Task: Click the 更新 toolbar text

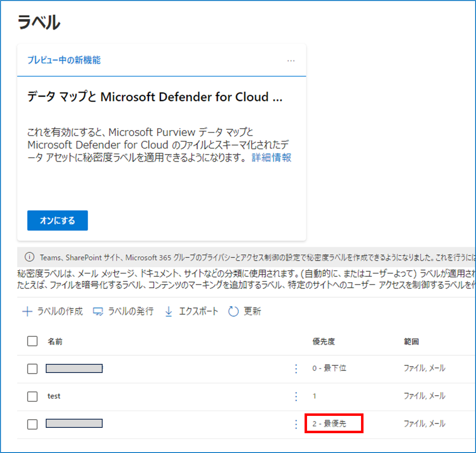Action: click(252, 311)
